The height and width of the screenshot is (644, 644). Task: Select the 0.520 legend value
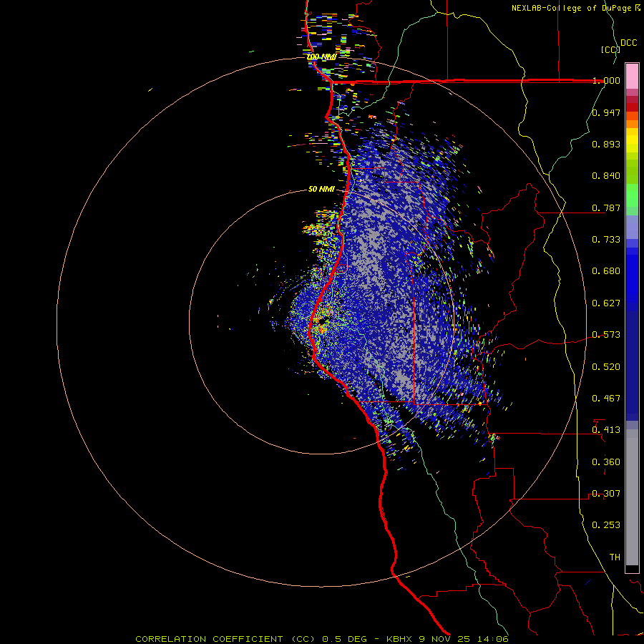pyautogui.click(x=606, y=367)
